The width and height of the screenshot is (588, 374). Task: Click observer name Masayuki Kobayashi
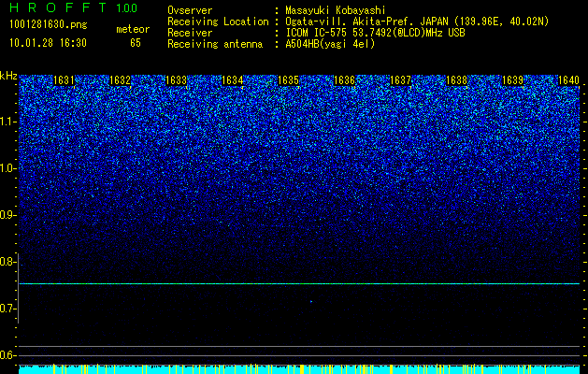(x=336, y=10)
